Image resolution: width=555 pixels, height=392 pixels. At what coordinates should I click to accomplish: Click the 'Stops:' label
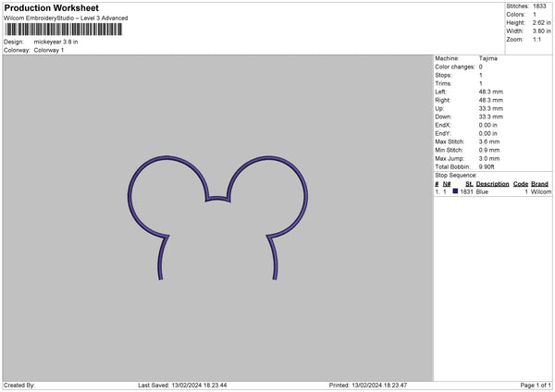pos(443,76)
